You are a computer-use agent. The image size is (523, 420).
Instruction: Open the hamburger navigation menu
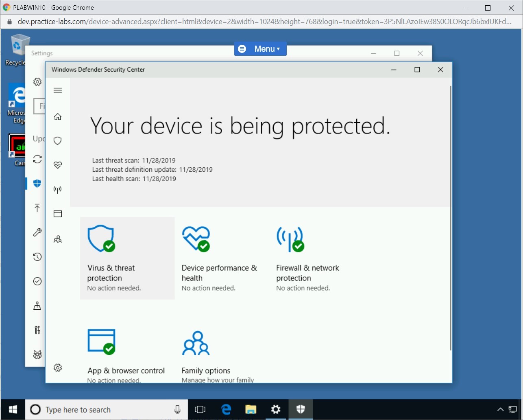(58, 90)
